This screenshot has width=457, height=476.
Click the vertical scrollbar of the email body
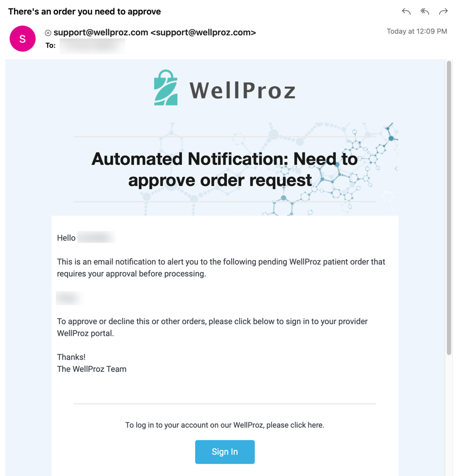tap(449, 208)
